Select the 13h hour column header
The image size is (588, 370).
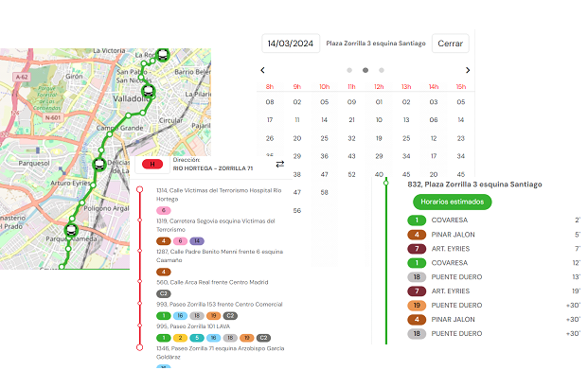point(406,87)
